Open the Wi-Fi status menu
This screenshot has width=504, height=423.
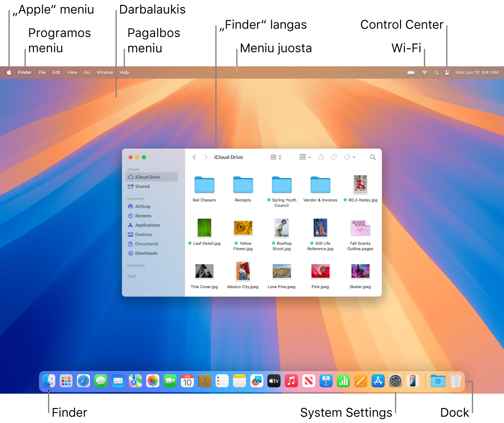coord(425,73)
